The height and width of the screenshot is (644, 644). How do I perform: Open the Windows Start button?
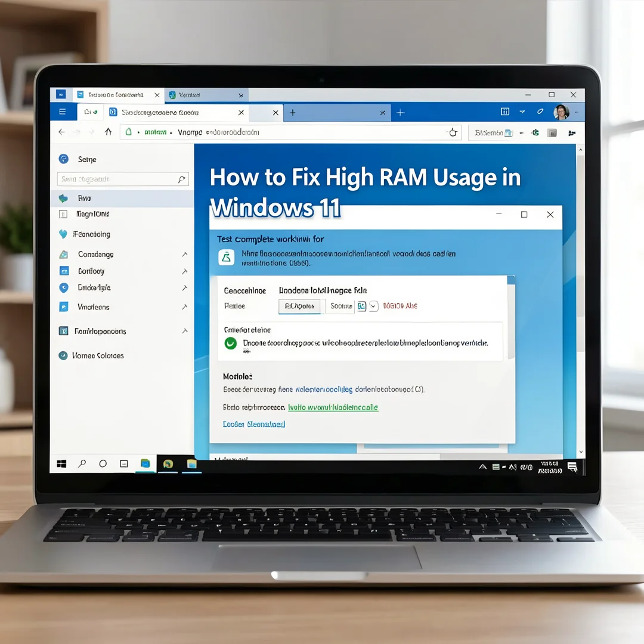coord(61,464)
